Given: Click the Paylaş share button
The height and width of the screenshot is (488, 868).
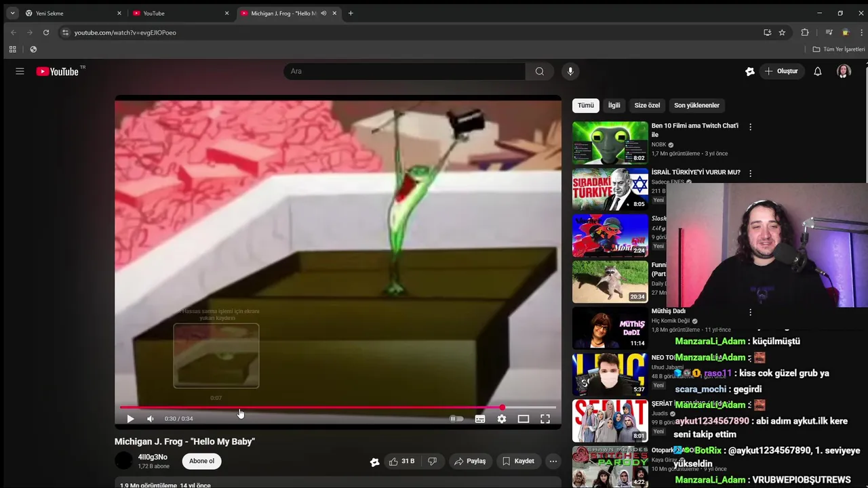Looking at the screenshot, I should tap(470, 461).
